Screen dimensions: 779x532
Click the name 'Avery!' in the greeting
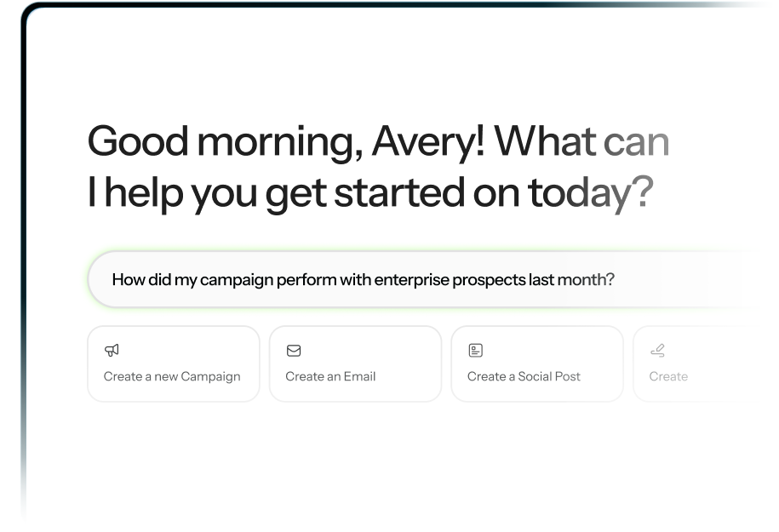[x=428, y=142]
